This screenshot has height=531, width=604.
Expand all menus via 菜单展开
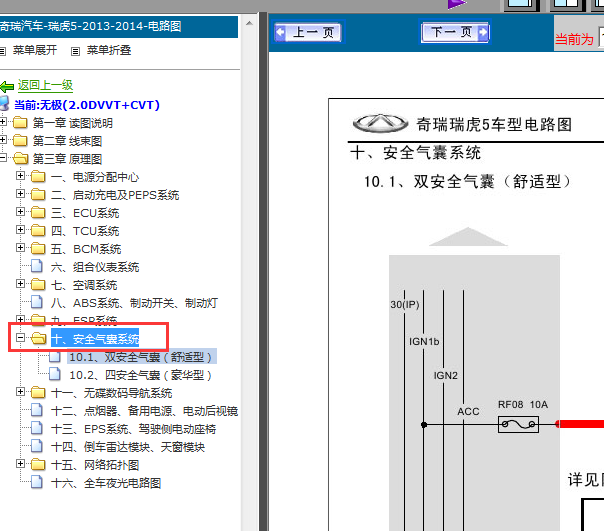(x=35, y=50)
